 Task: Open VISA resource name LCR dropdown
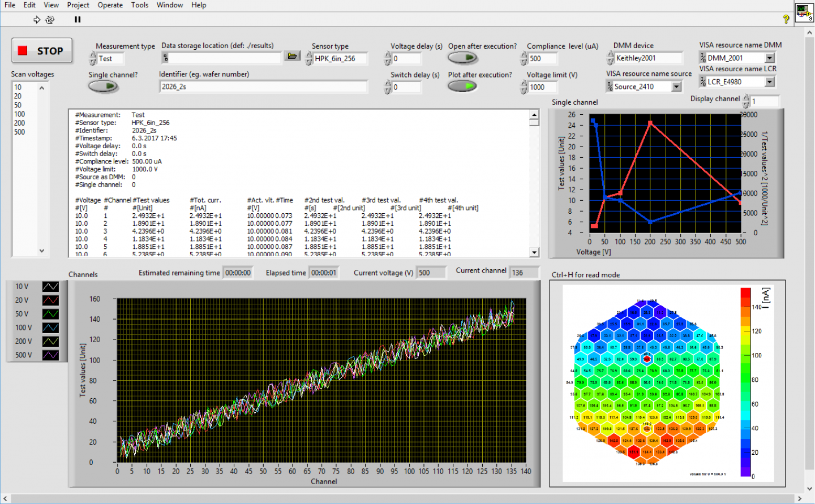[x=769, y=81]
